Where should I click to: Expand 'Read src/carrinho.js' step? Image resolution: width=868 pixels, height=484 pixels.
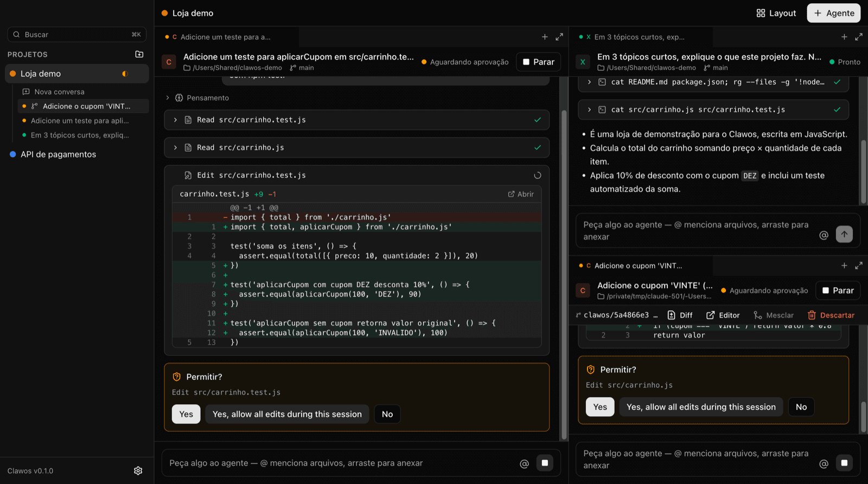pos(356,147)
